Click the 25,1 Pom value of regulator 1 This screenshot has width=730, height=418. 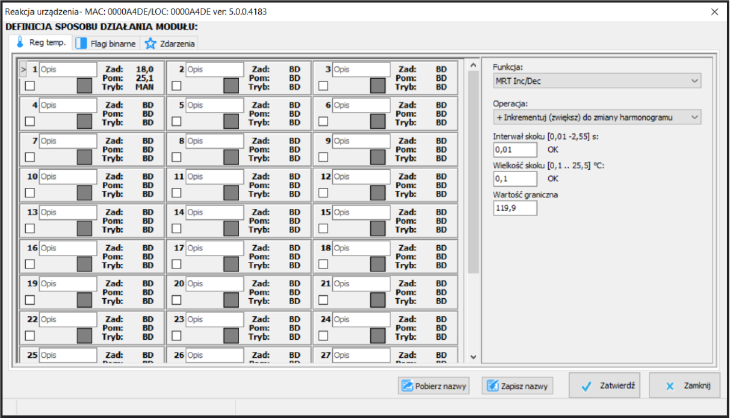pyautogui.click(x=145, y=78)
